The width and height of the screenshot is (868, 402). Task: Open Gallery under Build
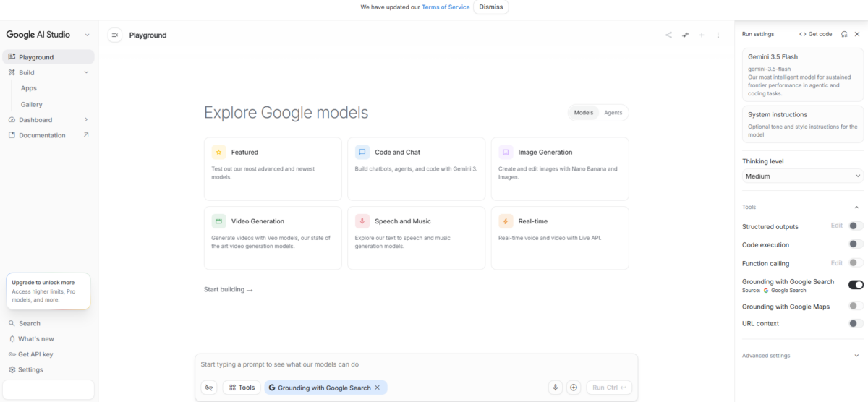[x=32, y=104]
